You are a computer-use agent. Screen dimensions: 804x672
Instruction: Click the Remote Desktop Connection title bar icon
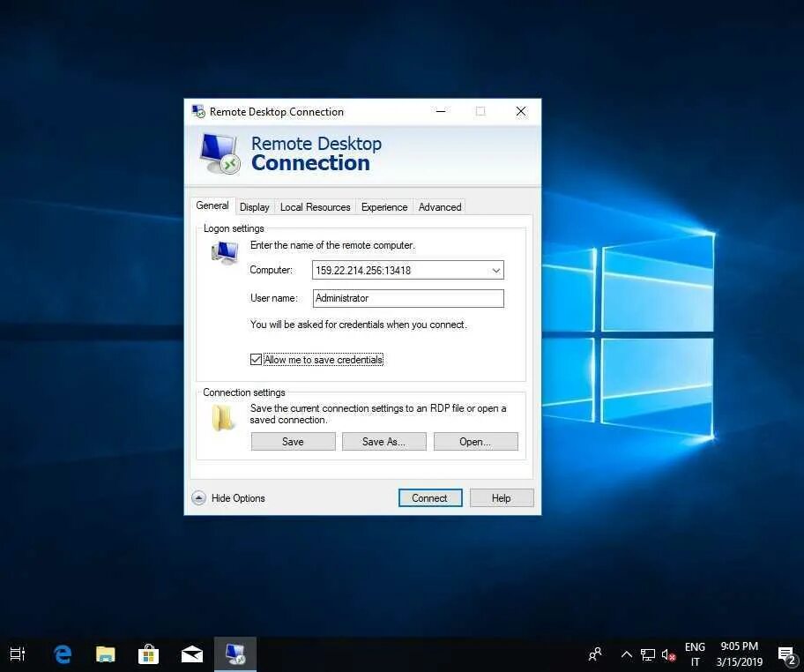tap(198, 111)
